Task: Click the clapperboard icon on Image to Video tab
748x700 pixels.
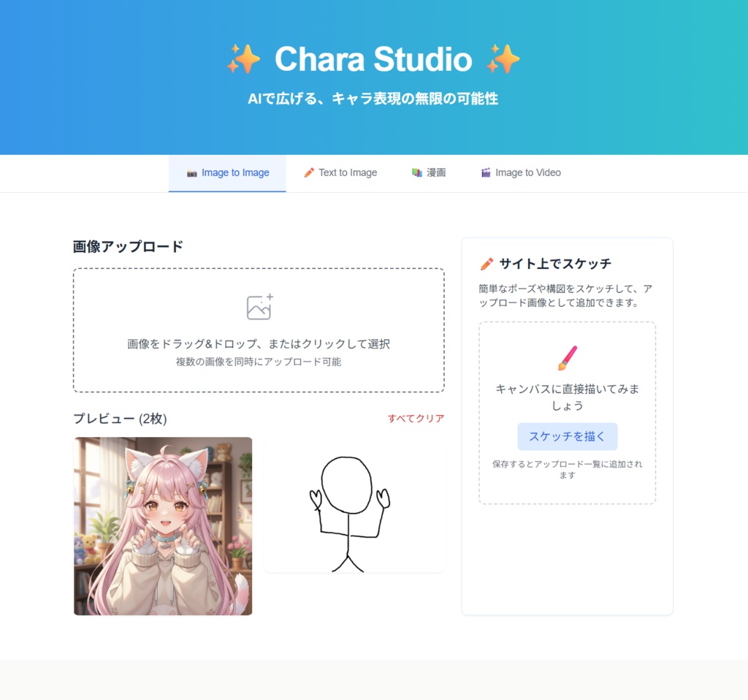Action: pos(486,172)
